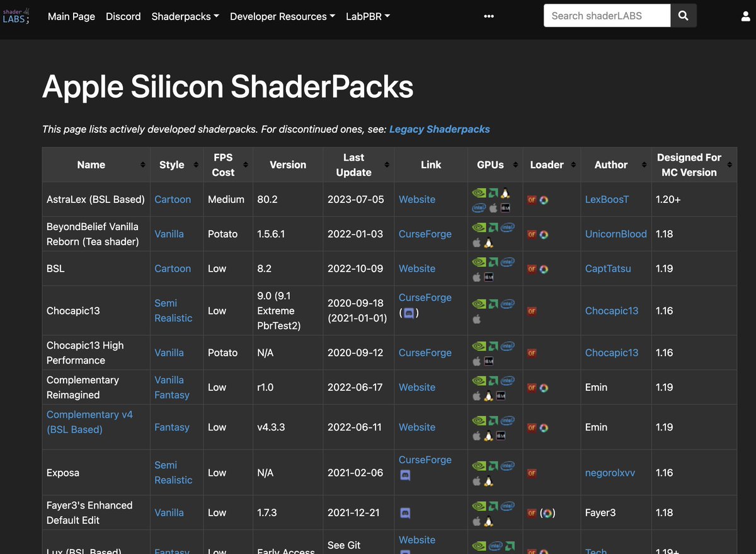The height and width of the screenshot is (554, 756).
Task: Click the Linux penguin icon in AstraLex row
Action: click(x=505, y=193)
